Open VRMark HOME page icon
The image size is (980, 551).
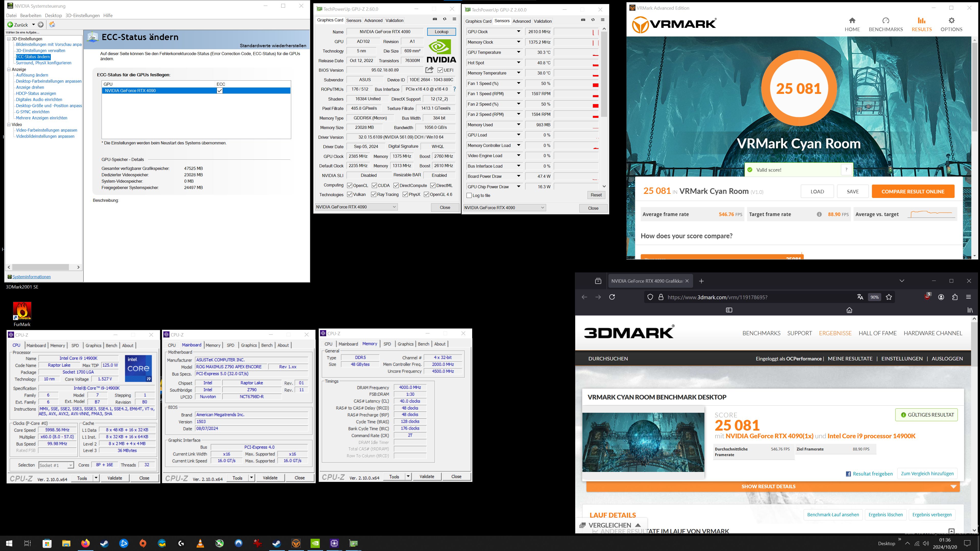(852, 20)
